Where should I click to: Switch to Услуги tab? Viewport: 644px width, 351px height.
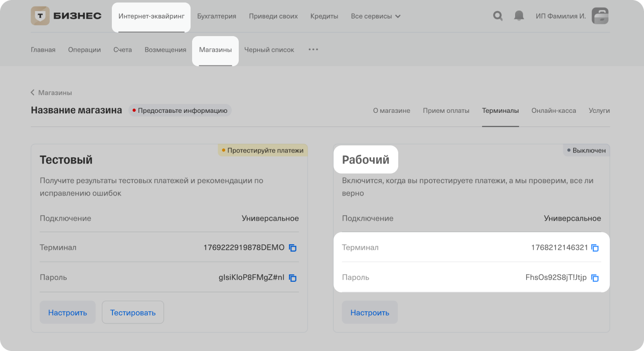pos(599,110)
